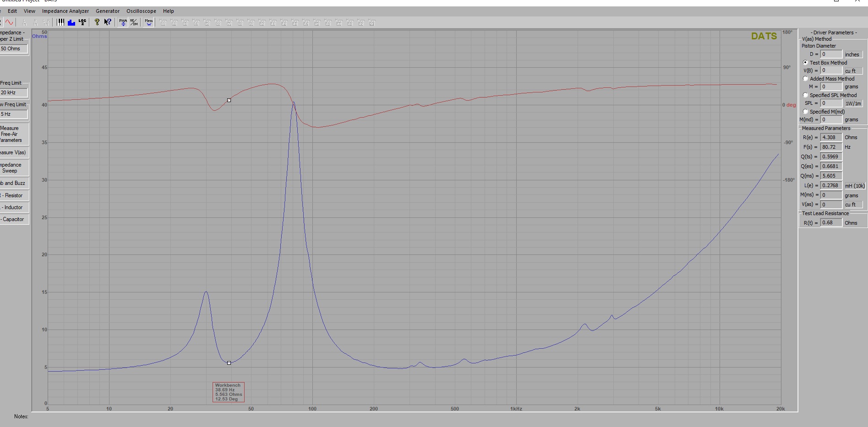
Task: Select memory slot 7 toolbar icon
Action: coord(229,22)
